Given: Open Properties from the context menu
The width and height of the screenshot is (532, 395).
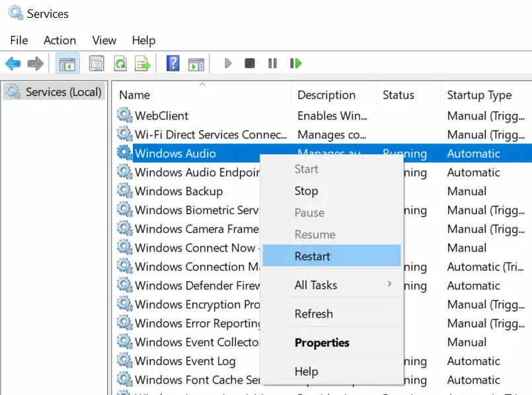Looking at the screenshot, I should click(322, 343).
